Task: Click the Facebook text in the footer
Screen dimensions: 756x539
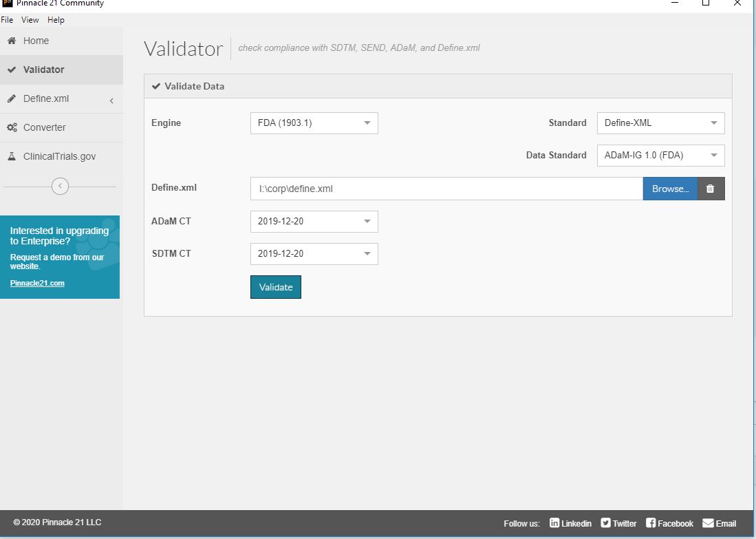Action: [676, 524]
